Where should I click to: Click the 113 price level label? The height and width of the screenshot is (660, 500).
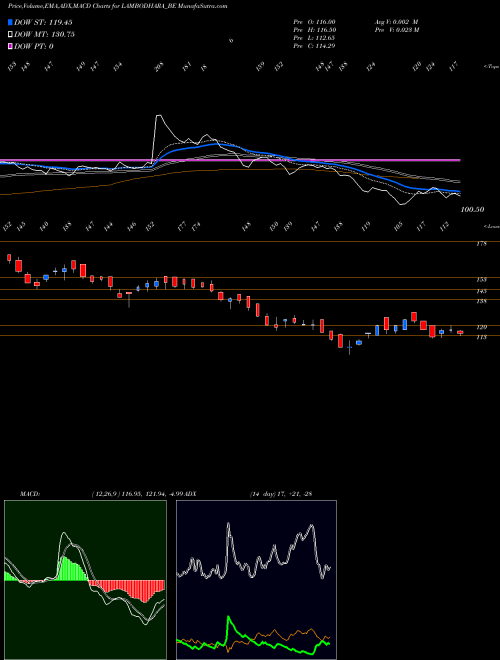481,337
